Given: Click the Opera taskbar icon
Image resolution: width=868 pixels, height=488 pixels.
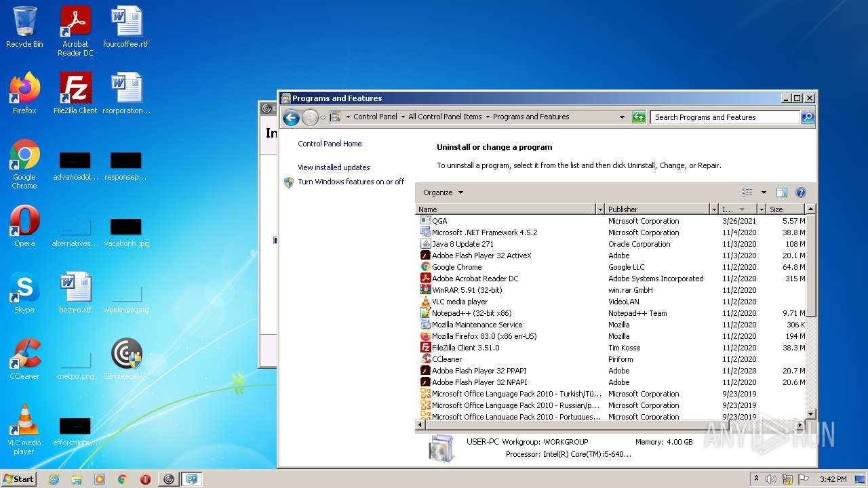Looking at the screenshot, I should click(145, 479).
